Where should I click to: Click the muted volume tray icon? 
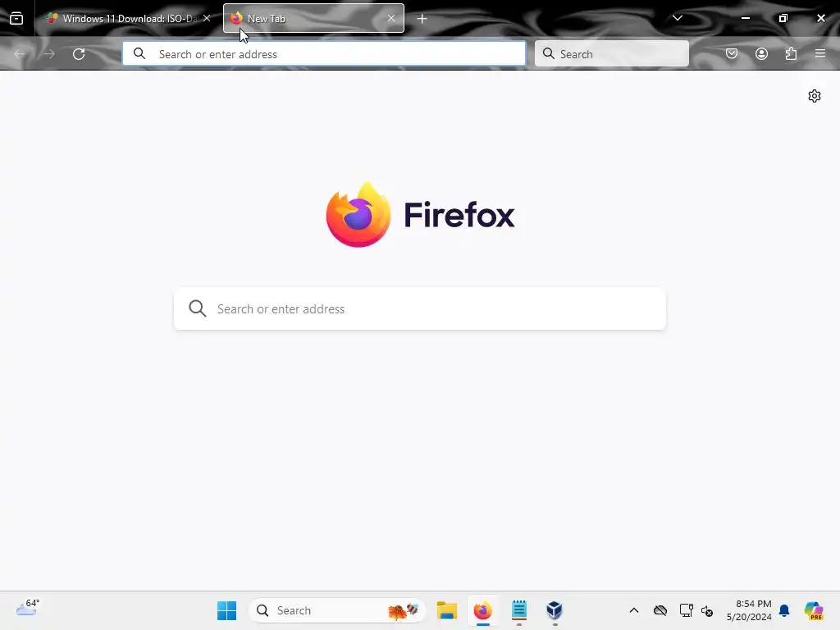[707, 611]
